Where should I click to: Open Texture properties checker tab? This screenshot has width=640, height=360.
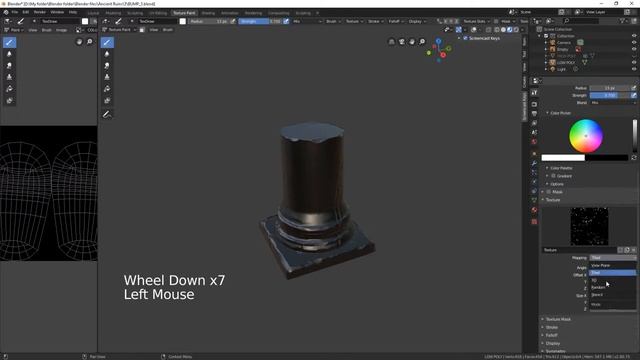point(534,222)
